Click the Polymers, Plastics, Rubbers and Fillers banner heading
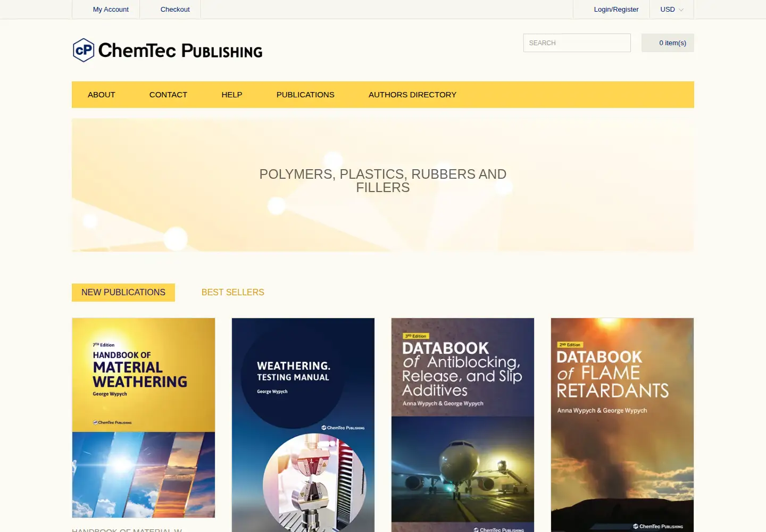Viewport: 766px width, 532px height. pos(383,181)
